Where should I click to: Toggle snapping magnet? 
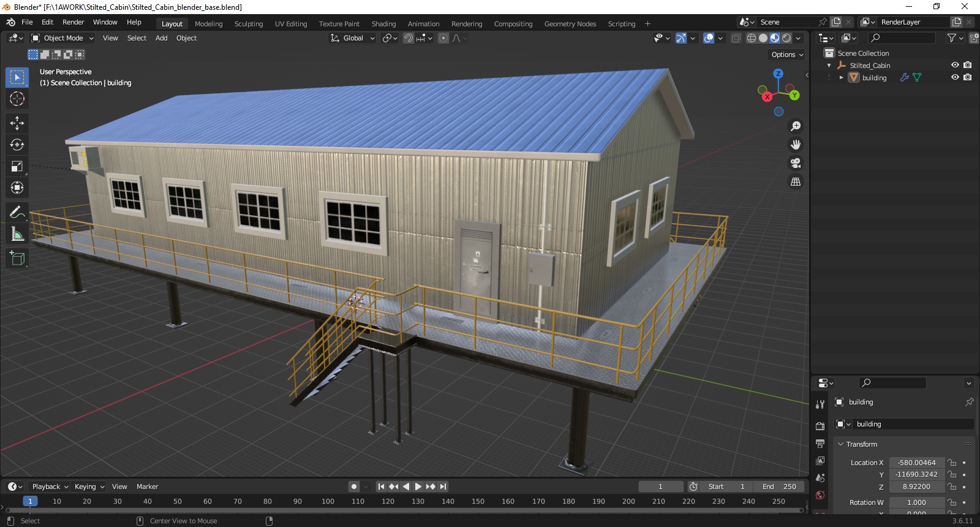coord(409,38)
